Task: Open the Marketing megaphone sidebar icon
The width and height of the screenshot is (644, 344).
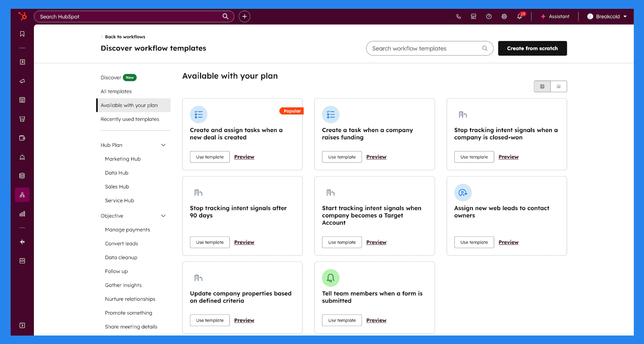Action: pyautogui.click(x=22, y=81)
